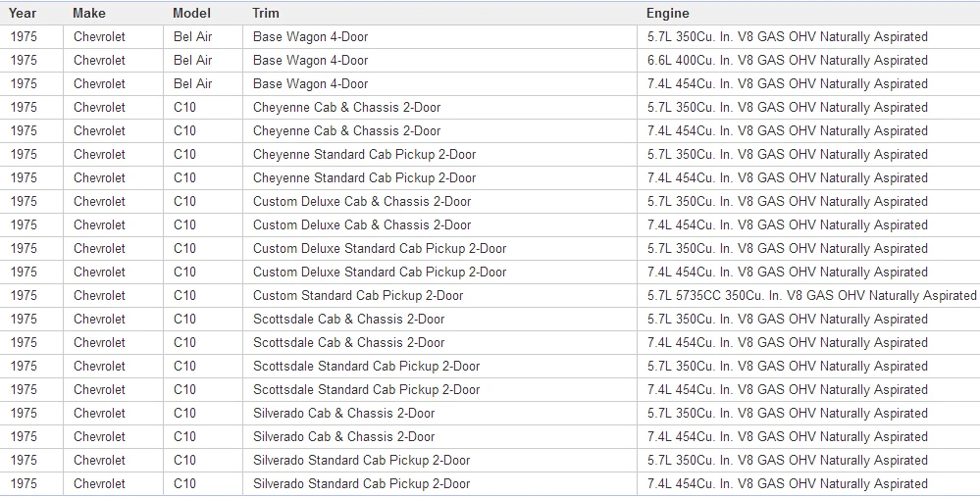Click Base Wagon 4-Door trim in the 7.4L row
The width and height of the screenshot is (980, 497).
coord(440,84)
